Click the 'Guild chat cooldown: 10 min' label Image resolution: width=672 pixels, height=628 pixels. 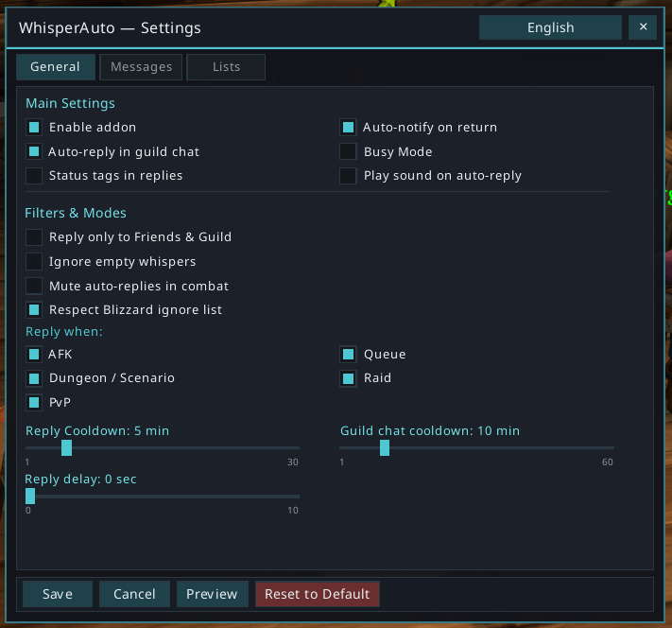(x=430, y=430)
